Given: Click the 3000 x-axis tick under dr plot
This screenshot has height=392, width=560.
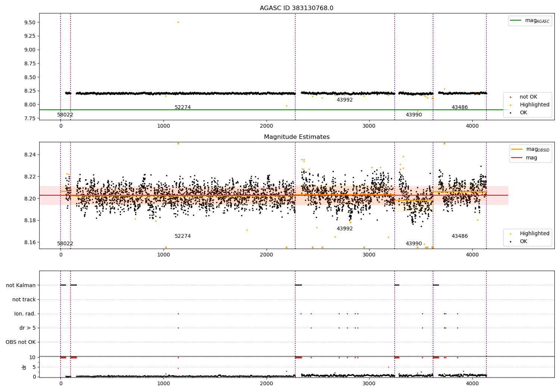Looking at the screenshot, I should click(x=369, y=383).
